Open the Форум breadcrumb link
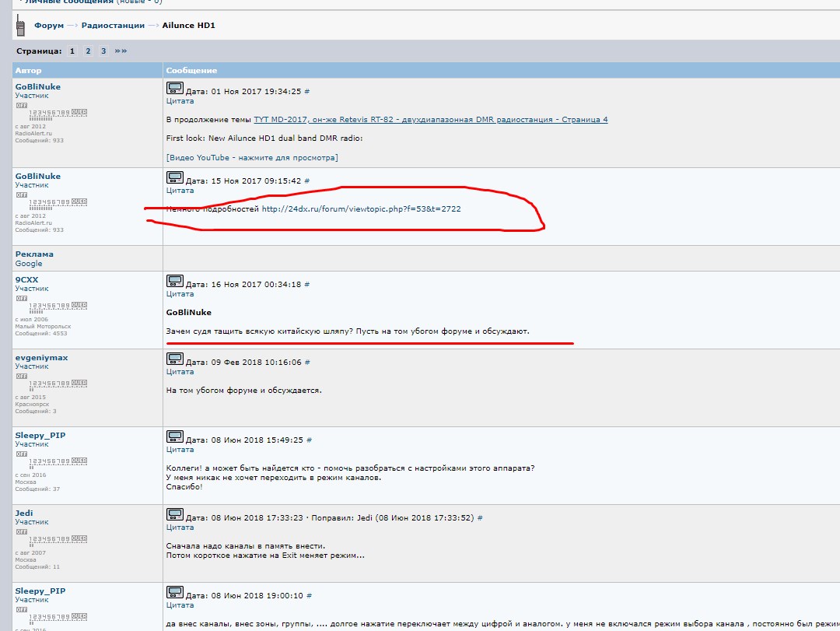The image size is (840, 631). (49, 25)
